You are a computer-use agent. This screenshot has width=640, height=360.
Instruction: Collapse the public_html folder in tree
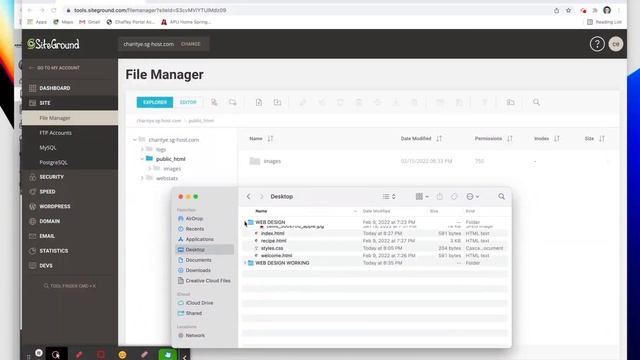click(x=142, y=159)
